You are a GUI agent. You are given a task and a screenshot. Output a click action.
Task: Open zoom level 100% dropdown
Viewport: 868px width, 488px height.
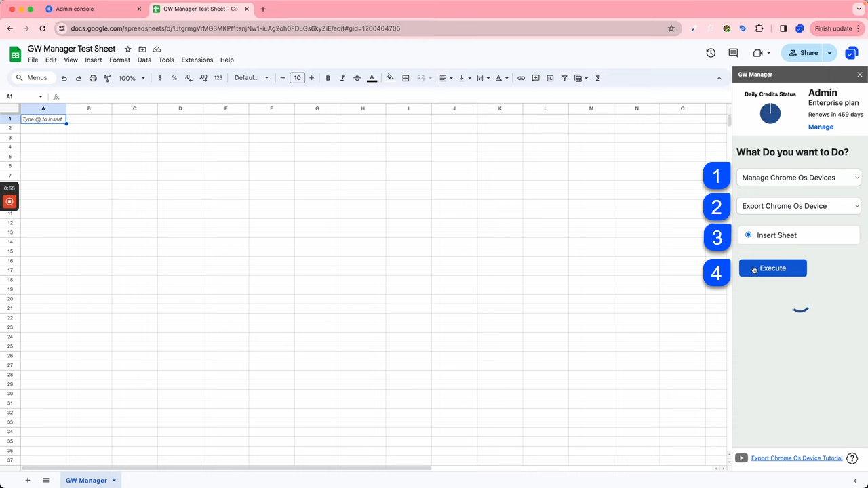(132, 78)
